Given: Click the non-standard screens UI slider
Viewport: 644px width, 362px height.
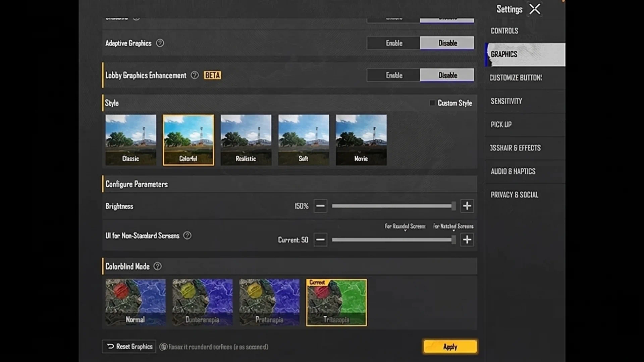Looking at the screenshot, I should tap(394, 240).
